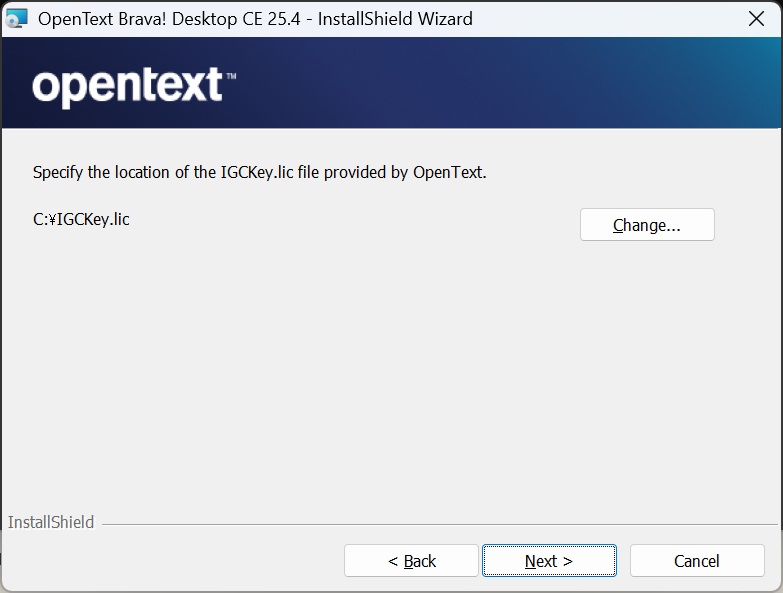Click the empty dialog area below the path
The height and width of the screenshot is (593, 783).
(390, 380)
